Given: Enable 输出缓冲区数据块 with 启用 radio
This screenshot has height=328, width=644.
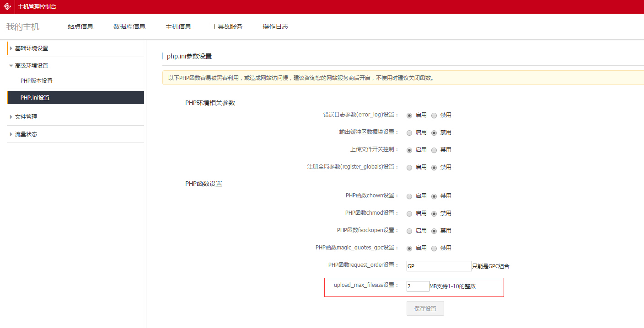Looking at the screenshot, I should (409, 133).
